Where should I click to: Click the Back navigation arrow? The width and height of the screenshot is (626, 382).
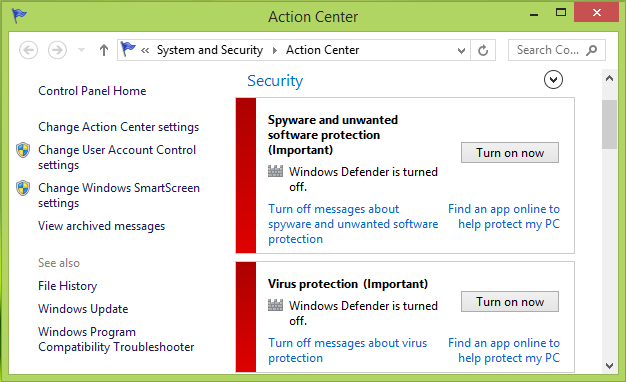[28, 50]
